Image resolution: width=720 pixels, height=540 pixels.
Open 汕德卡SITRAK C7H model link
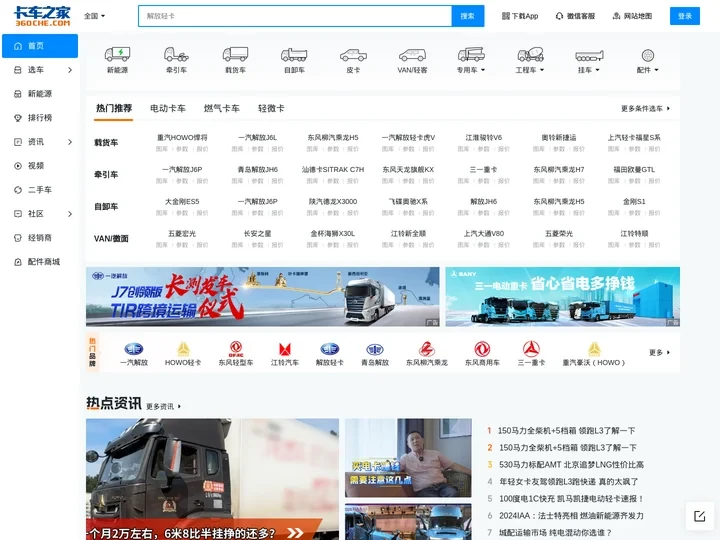click(332, 169)
